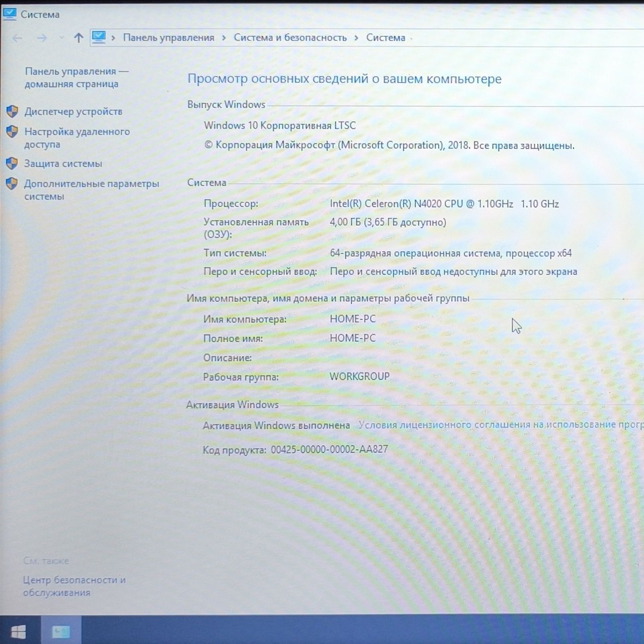Viewport: 644px width, 644px height.
Task: Click Windows 10 Корпоративная LTSC edition text
Action: click(280, 125)
